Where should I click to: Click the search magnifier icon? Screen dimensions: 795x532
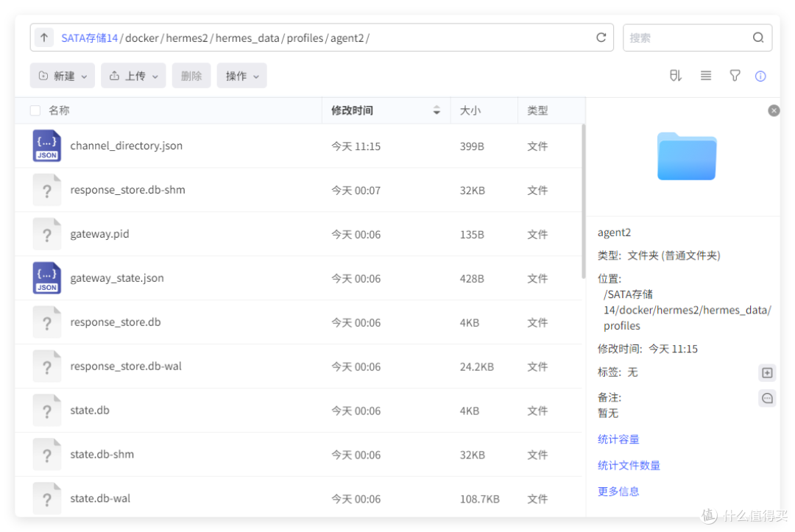(x=758, y=38)
